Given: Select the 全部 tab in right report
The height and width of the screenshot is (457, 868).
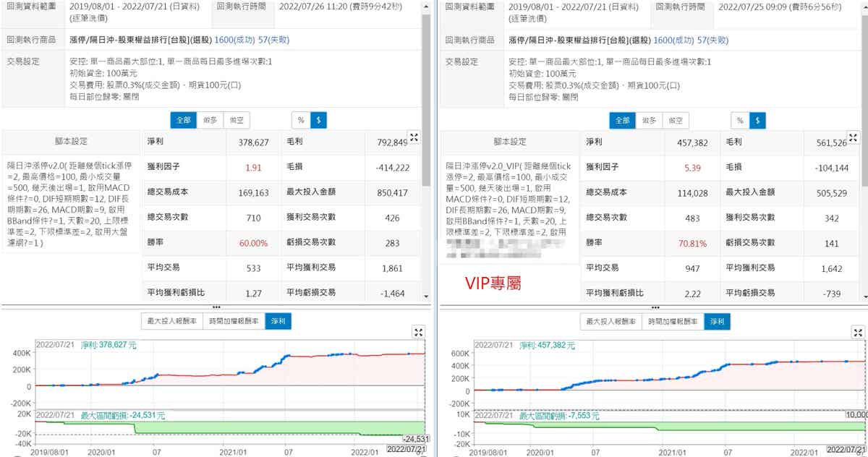Looking at the screenshot, I should tap(622, 120).
